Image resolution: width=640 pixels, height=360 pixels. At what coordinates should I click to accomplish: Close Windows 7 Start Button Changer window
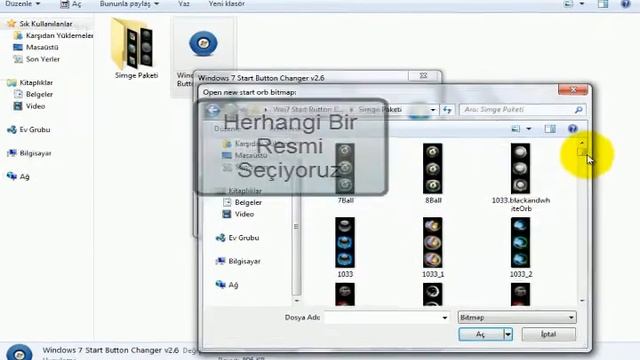click(x=423, y=76)
